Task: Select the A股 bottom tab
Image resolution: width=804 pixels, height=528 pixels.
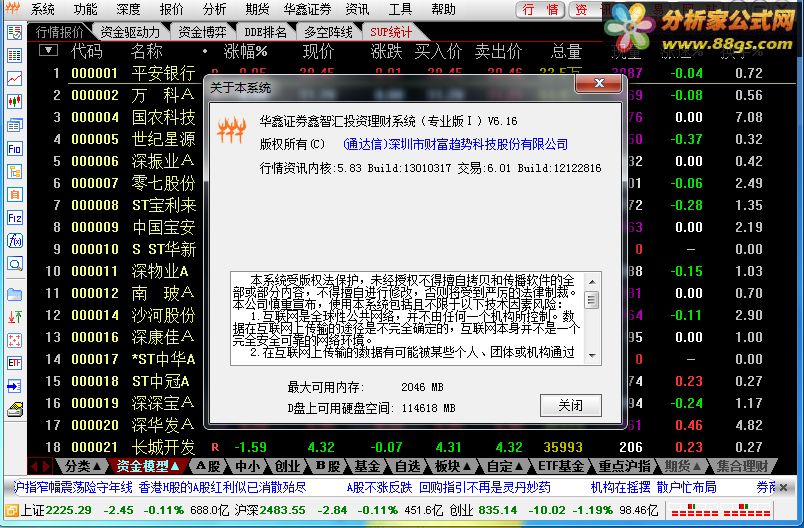Action: 208,466
